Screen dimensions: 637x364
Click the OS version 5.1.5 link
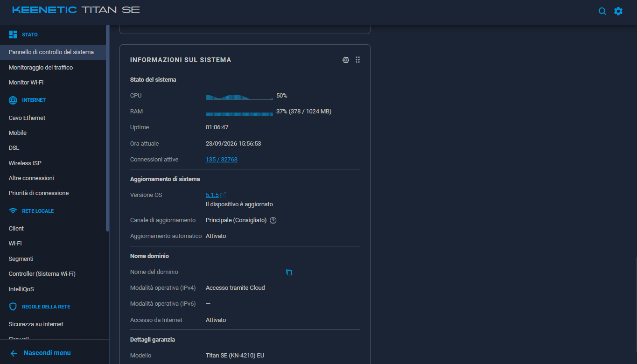click(212, 195)
